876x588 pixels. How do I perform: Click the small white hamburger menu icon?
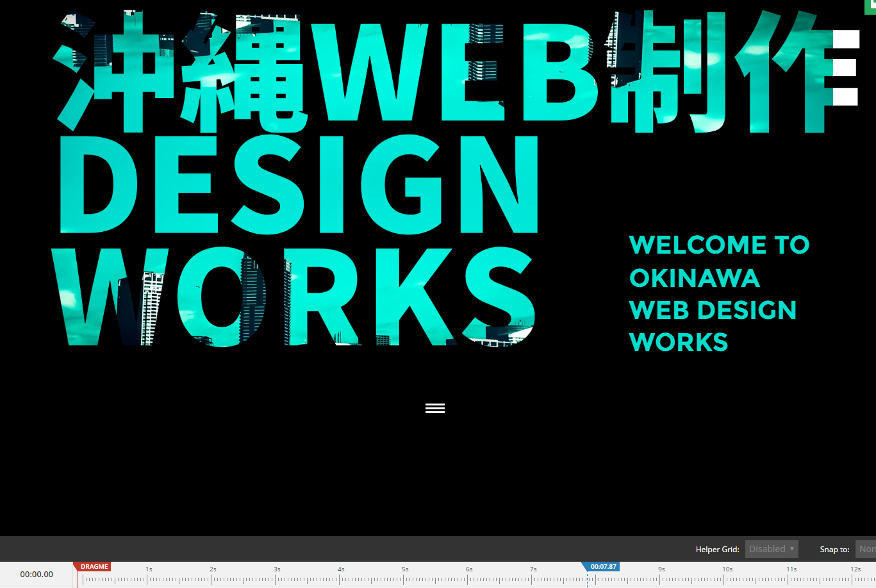pos(435,408)
